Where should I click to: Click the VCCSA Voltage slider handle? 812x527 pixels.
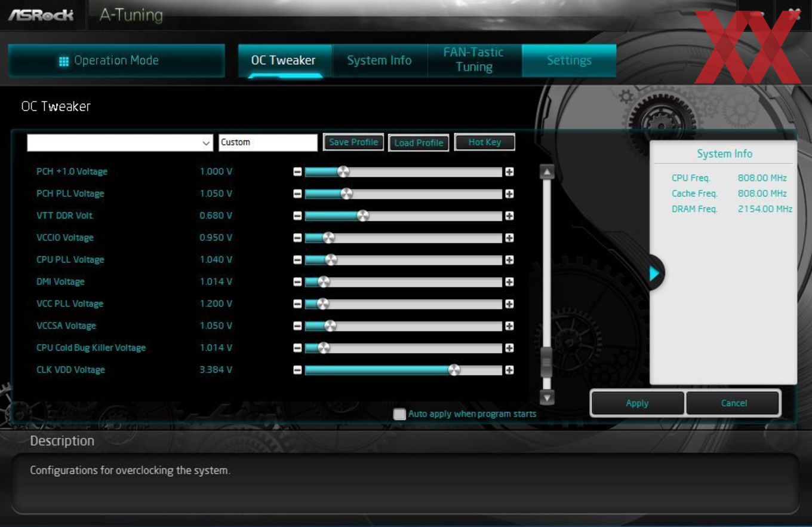[x=330, y=326]
